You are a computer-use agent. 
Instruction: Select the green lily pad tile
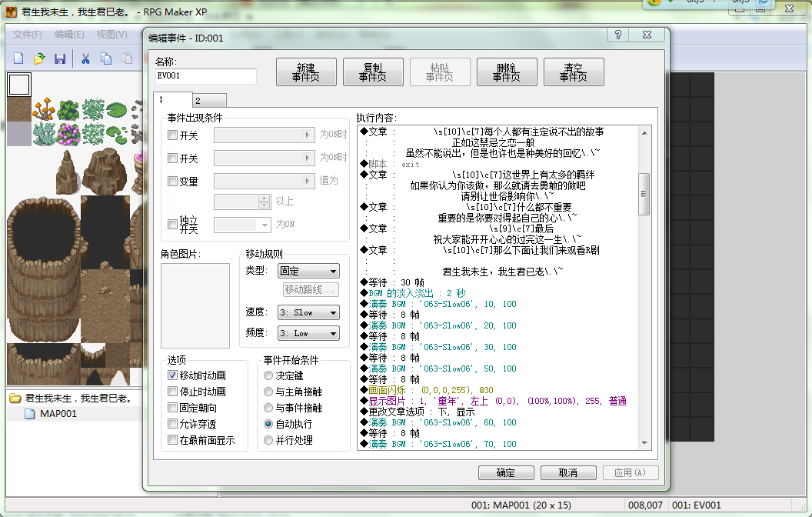click(x=117, y=108)
